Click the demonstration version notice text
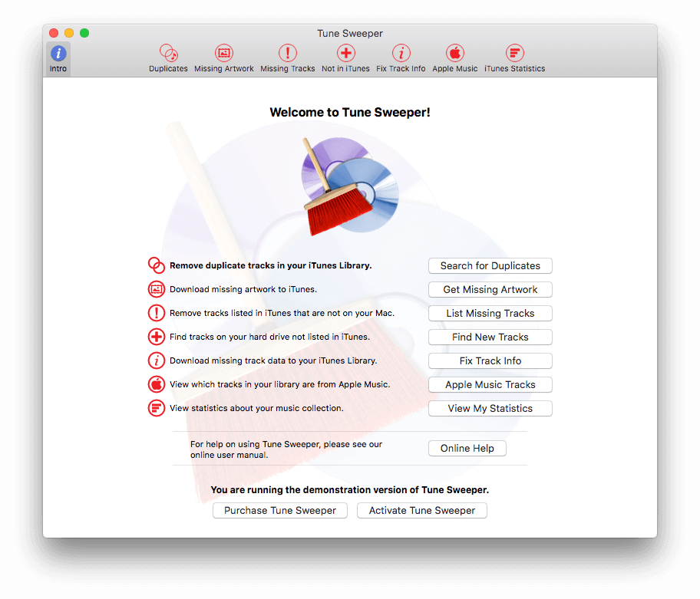700x599 pixels. coord(350,490)
